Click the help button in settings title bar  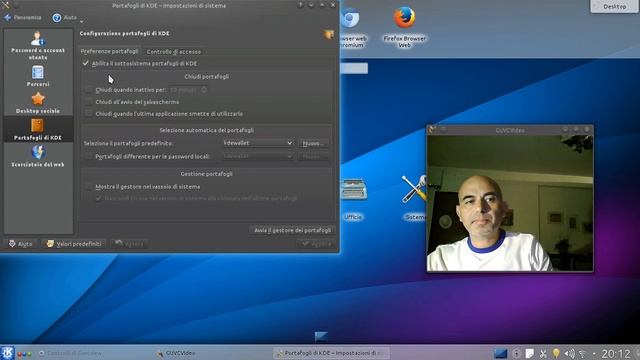(300, 5)
